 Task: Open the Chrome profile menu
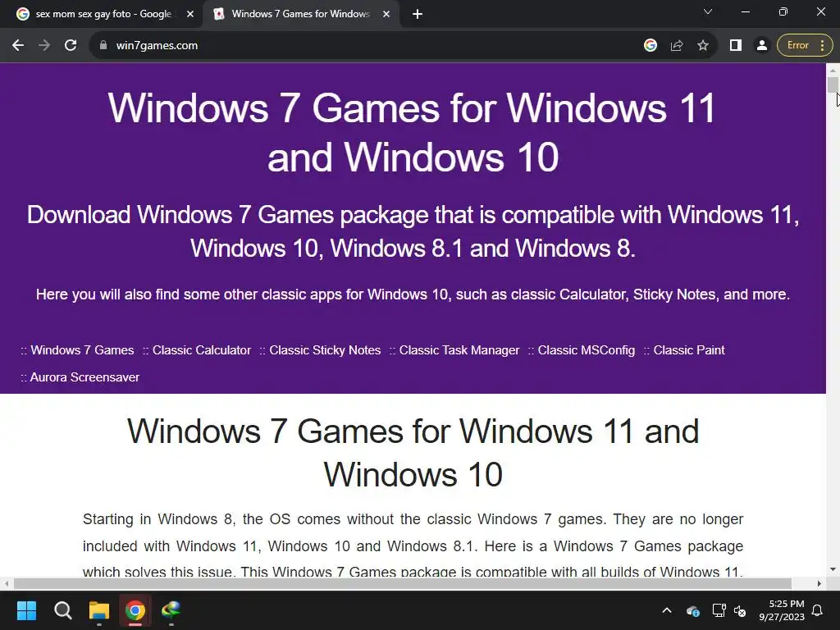tap(762, 46)
